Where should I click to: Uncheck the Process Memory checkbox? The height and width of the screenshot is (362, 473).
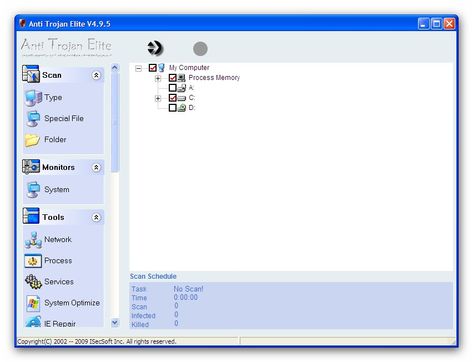(x=172, y=78)
